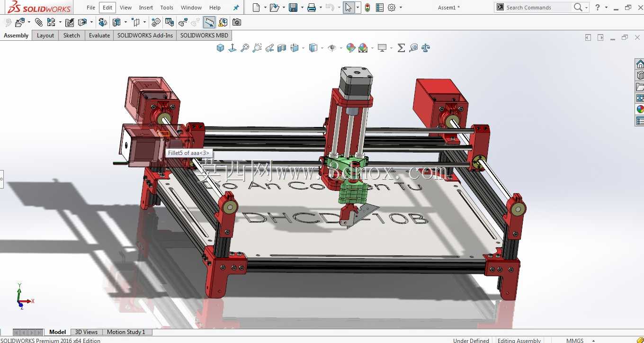Open the Insert menu
644x343 pixels.
(146, 8)
